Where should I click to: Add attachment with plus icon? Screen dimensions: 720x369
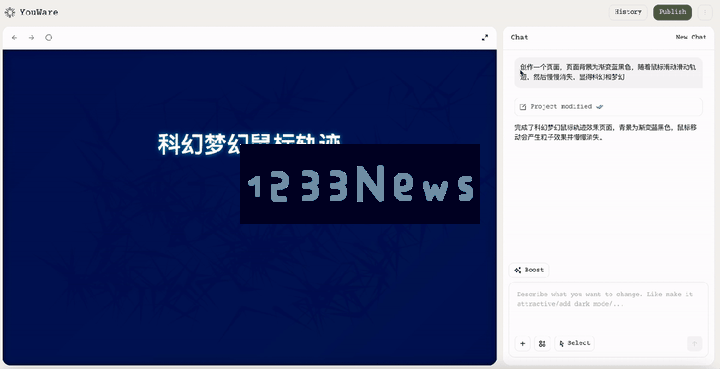pos(523,343)
